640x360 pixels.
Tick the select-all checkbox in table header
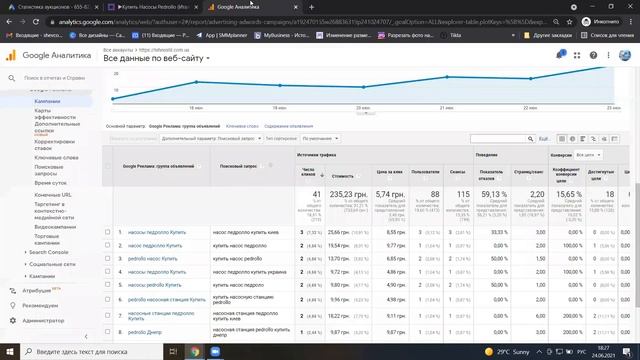tap(108, 166)
